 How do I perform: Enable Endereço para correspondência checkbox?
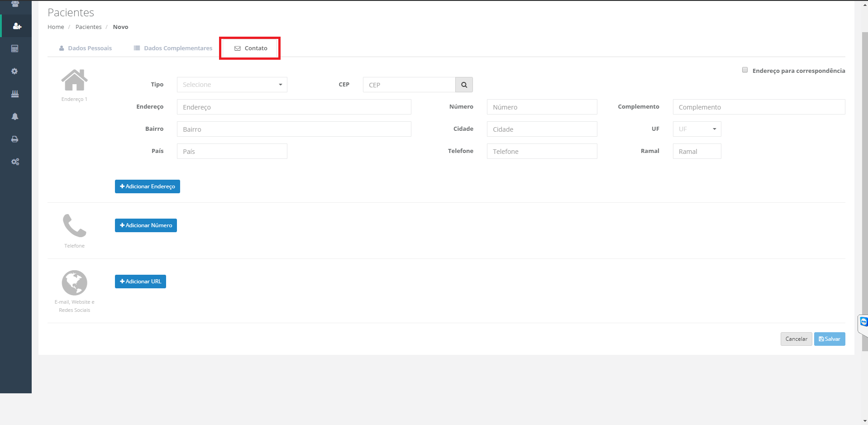tap(745, 70)
